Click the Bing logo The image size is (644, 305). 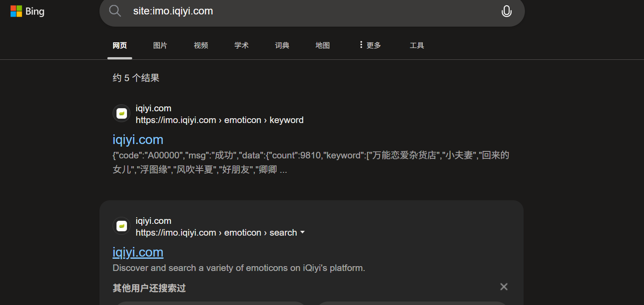click(x=27, y=11)
